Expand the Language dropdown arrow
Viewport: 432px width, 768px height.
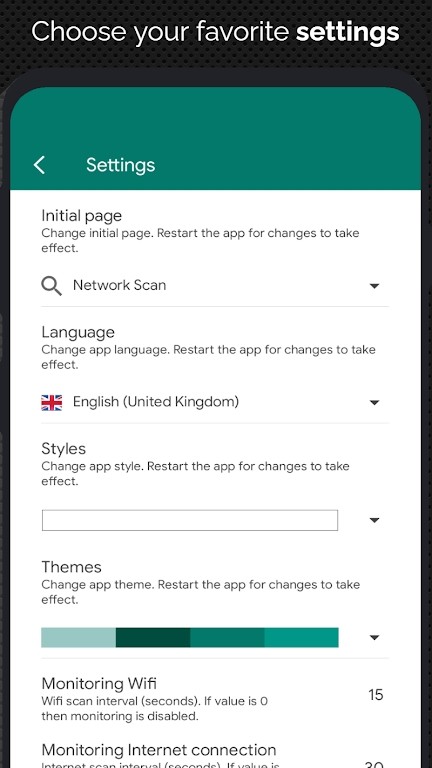(374, 403)
